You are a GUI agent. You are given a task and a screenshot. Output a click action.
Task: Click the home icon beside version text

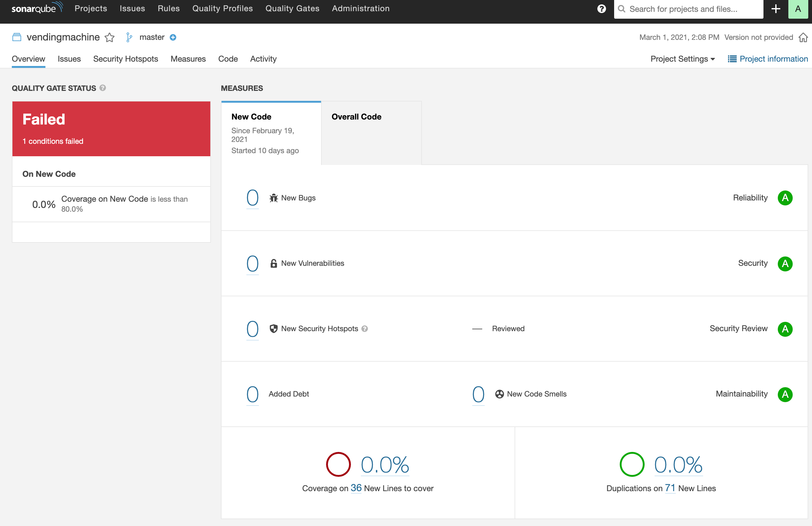point(803,38)
